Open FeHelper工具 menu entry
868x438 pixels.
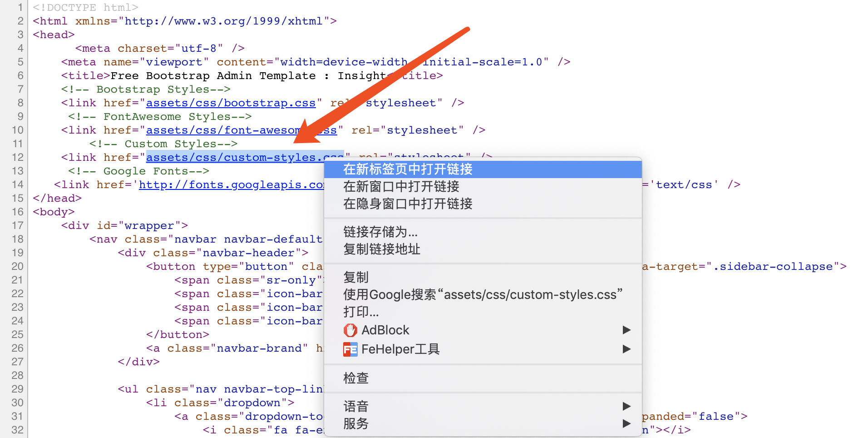(x=483, y=349)
